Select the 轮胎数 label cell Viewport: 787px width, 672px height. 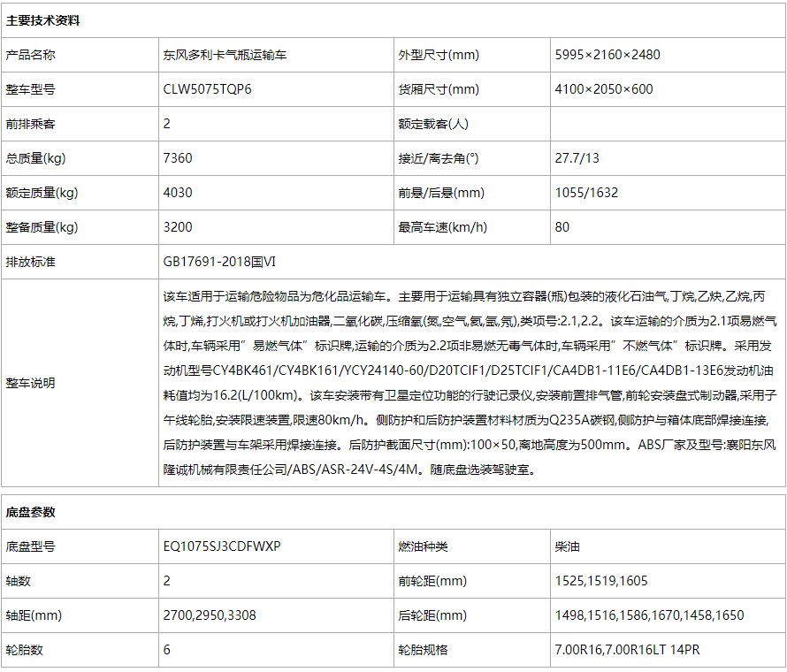pyautogui.click(x=80, y=650)
